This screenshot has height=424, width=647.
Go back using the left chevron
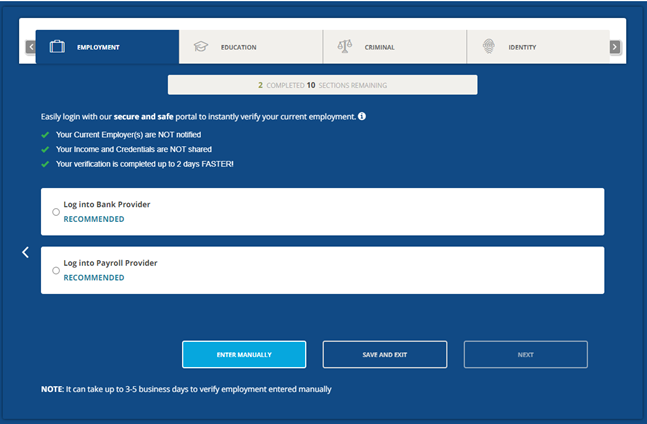click(x=26, y=253)
